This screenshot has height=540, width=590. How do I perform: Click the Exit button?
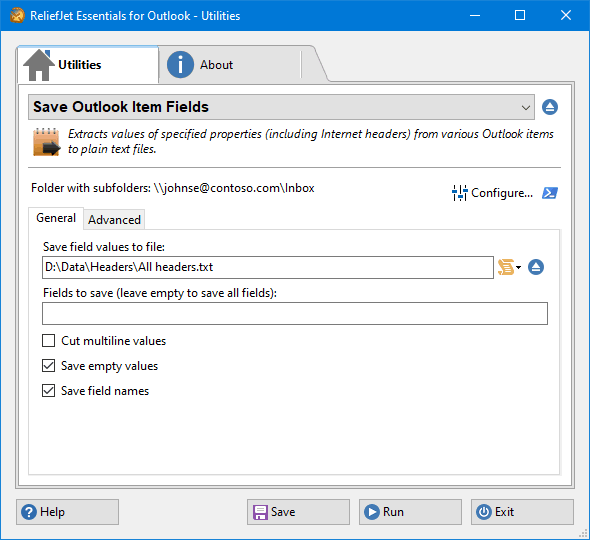[x=522, y=512]
